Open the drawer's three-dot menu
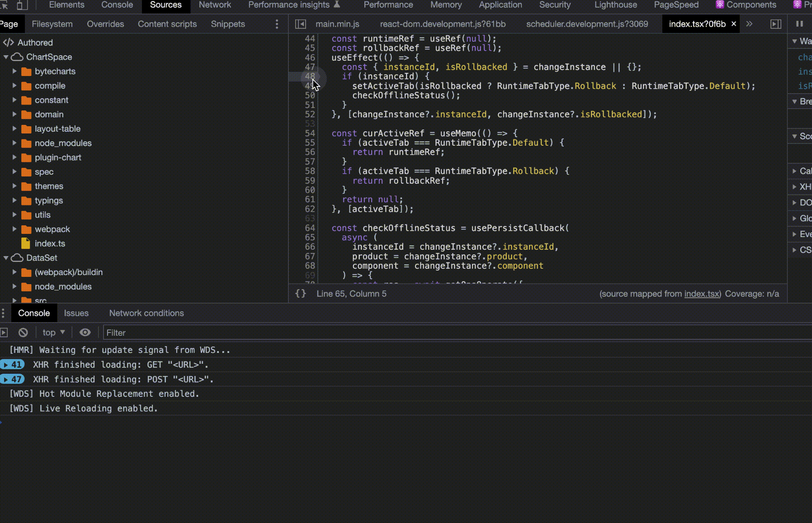Viewport: 812px width, 523px height. 3,313
